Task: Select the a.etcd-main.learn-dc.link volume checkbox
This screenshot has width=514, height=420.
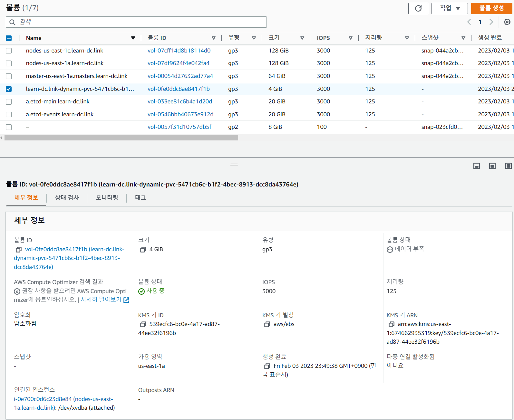Action: (x=9, y=102)
